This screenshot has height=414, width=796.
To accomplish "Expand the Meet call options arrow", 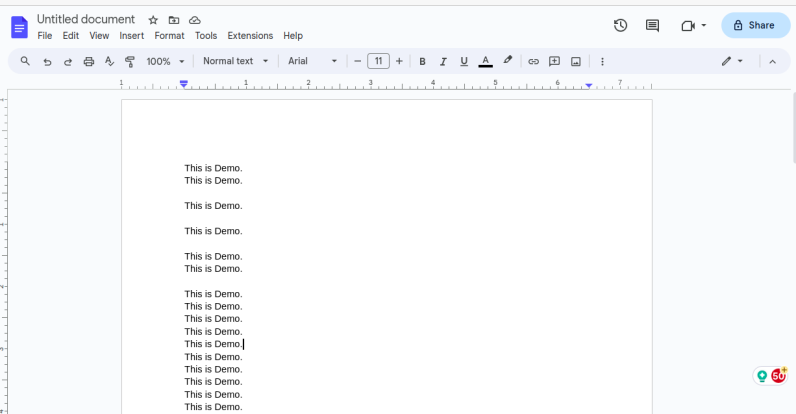I will (704, 25).
